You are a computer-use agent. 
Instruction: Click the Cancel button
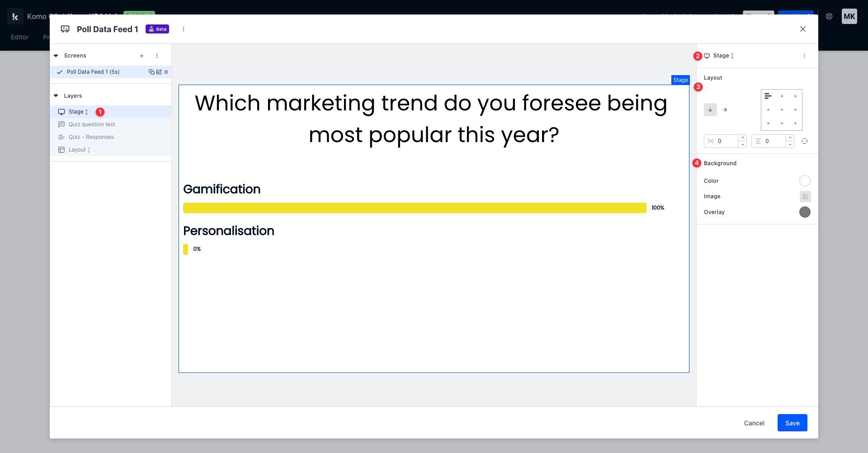pyautogui.click(x=754, y=423)
